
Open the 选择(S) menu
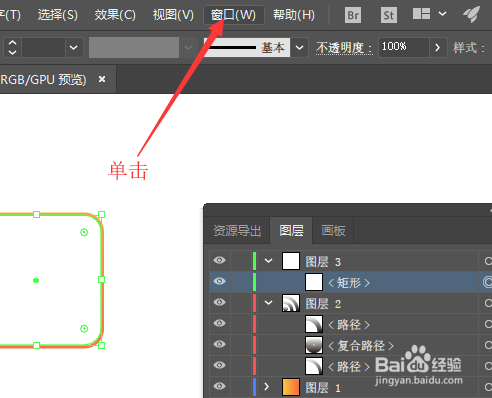(57, 15)
